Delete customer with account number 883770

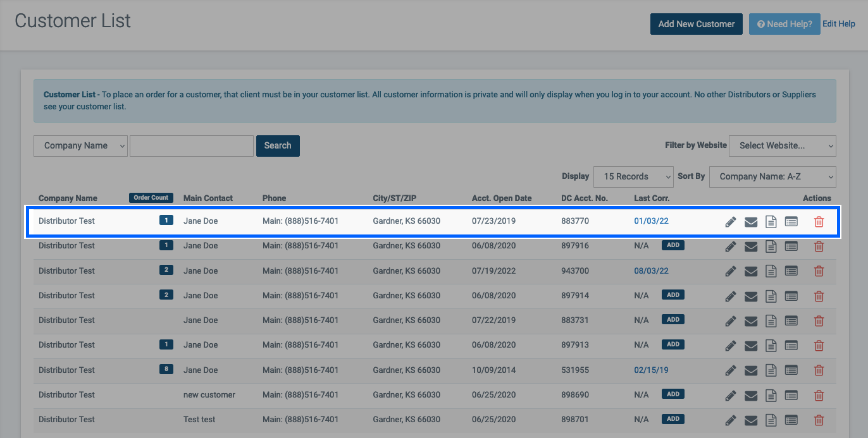pyautogui.click(x=819, y=222)
